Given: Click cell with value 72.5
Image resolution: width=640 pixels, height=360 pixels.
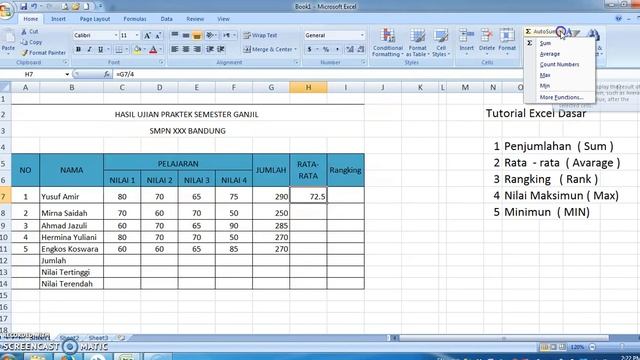Looking at the screenshot, I should 308,196.
